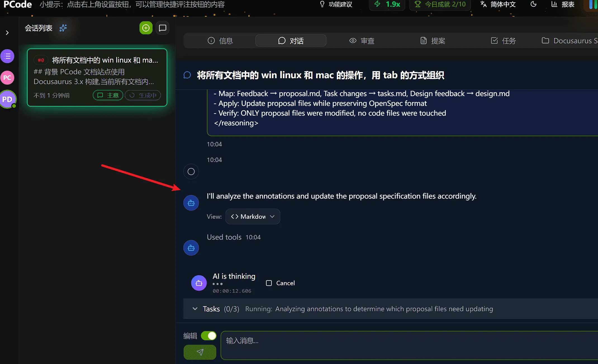598x364 pixels.
Task: Click the sparkle icon beside 会话列表
Action: pyautogui.click(x=63, y=28)
